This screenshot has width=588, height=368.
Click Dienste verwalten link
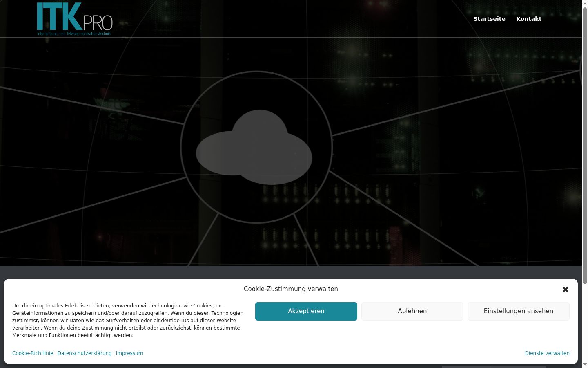click(547, 353)
